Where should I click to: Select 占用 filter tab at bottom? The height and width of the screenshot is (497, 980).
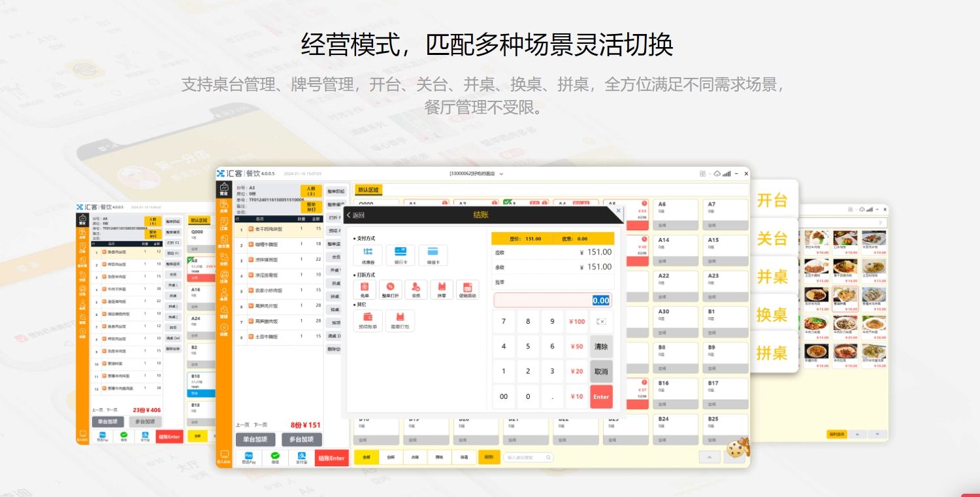pos(415,457)
